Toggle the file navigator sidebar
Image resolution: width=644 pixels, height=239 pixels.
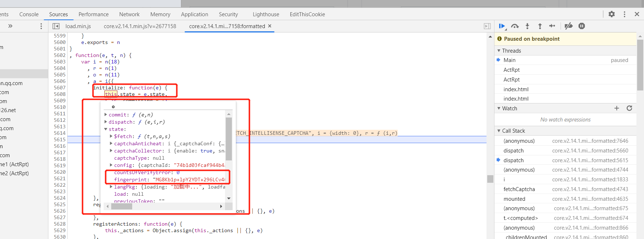coord(56,26)
